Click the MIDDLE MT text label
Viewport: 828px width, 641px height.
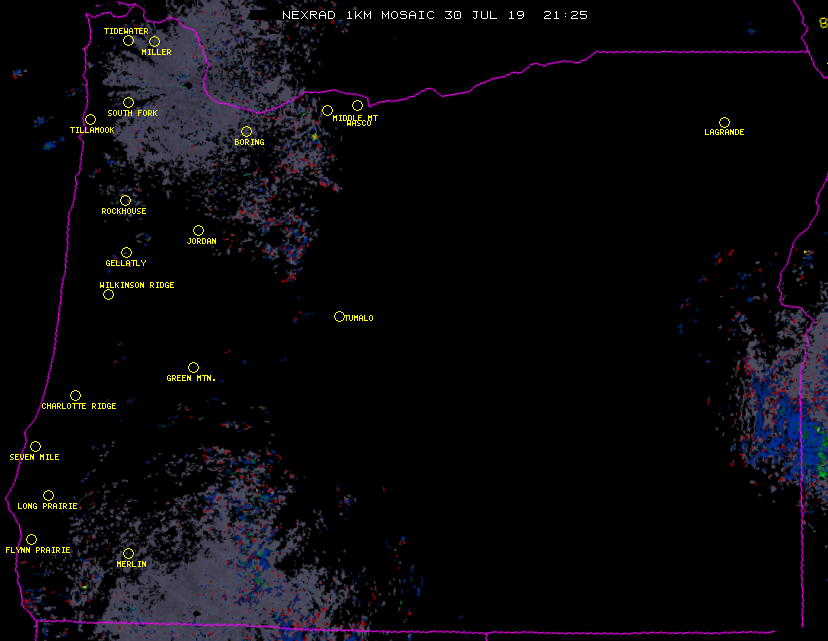pos(355,117)
